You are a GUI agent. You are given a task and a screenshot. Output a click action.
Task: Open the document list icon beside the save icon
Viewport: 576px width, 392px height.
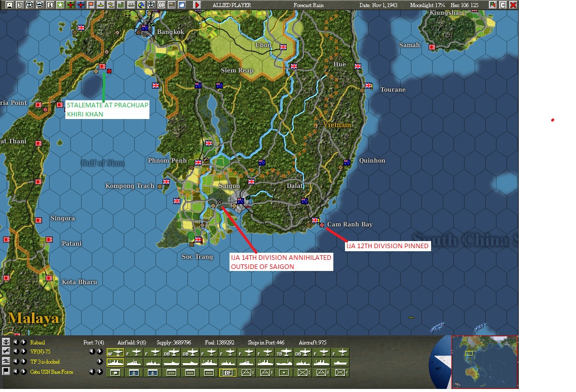coord(20,5)
